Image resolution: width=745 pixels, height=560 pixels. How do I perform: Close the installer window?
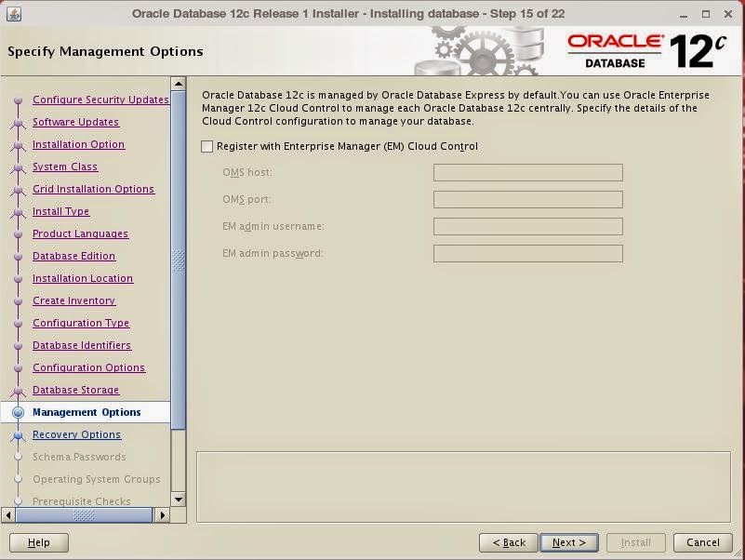pos(728,14)
